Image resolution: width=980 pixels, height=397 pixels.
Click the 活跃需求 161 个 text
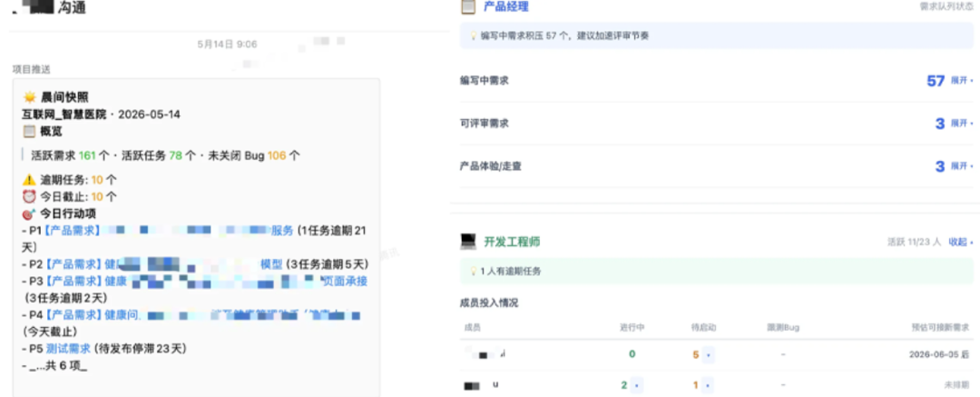click(x=70, y=155)
